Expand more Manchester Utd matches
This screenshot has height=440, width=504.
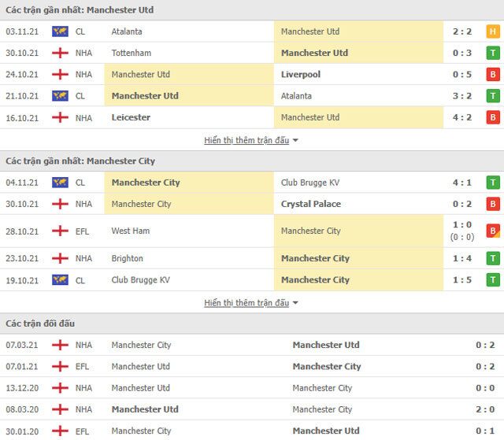coord(251,140)
